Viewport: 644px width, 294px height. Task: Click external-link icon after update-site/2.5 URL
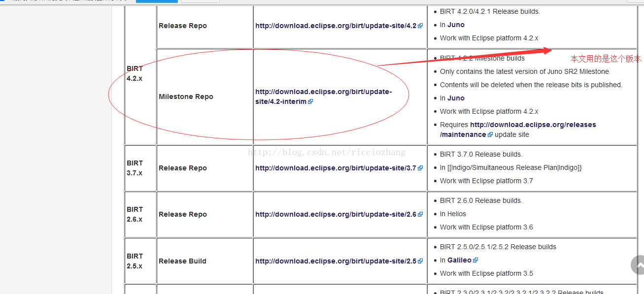coord(420,261)
